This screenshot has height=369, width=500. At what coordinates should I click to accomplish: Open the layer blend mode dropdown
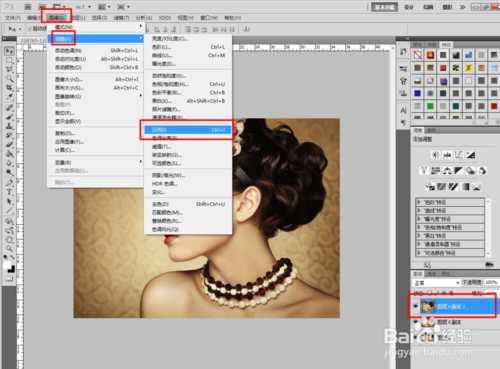coord(436,283)
